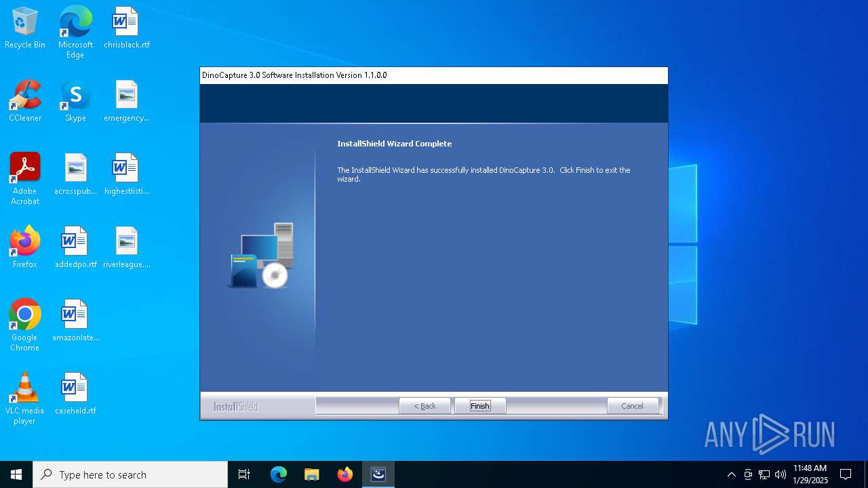Viewport: 868px width, 488px height.
Task: Select the emergency image file on desktop
Action: 126,102
